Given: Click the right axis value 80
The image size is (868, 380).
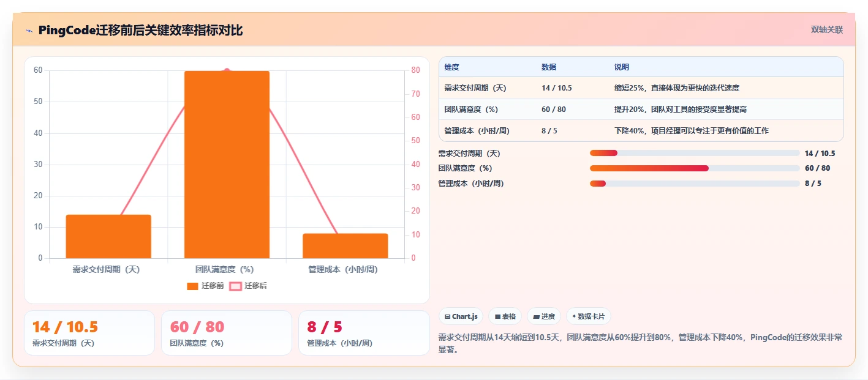Looking at the screenshot, I should pyautogui.click(x=415, y=70).
